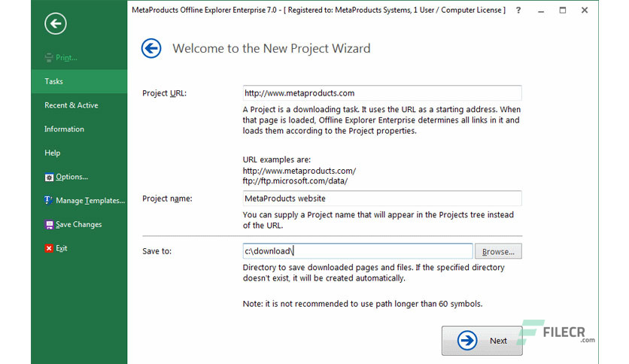Click Save Changes in sidebar
This screenshot has width=629, height=364.
[x=78, y=225]
